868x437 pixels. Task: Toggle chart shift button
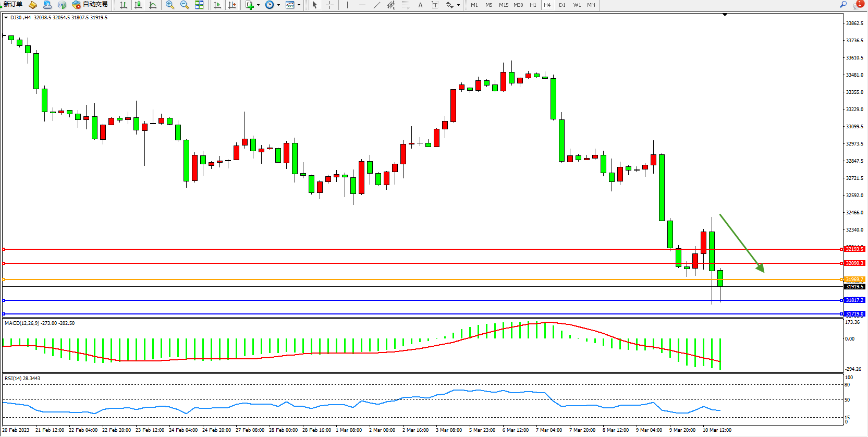[x=232, y=5]
